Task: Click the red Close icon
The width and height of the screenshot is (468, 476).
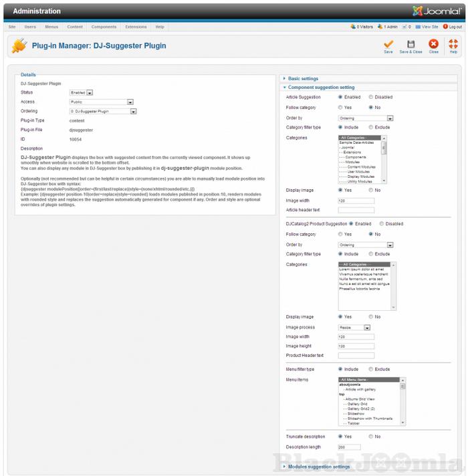Action: point(433,44)
